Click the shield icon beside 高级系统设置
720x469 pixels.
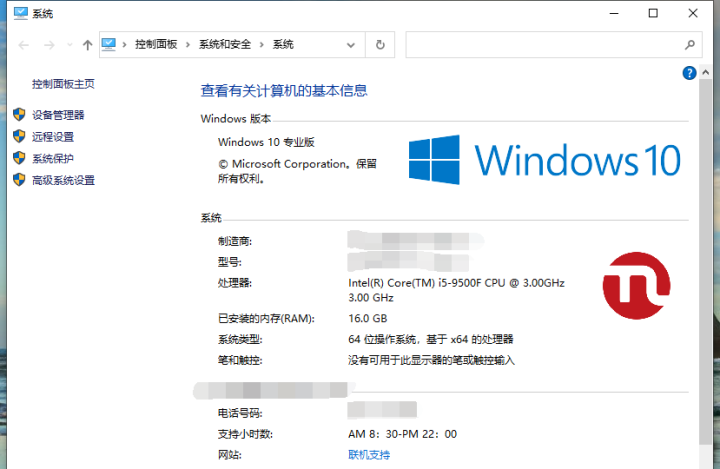(x=19, y=180)
